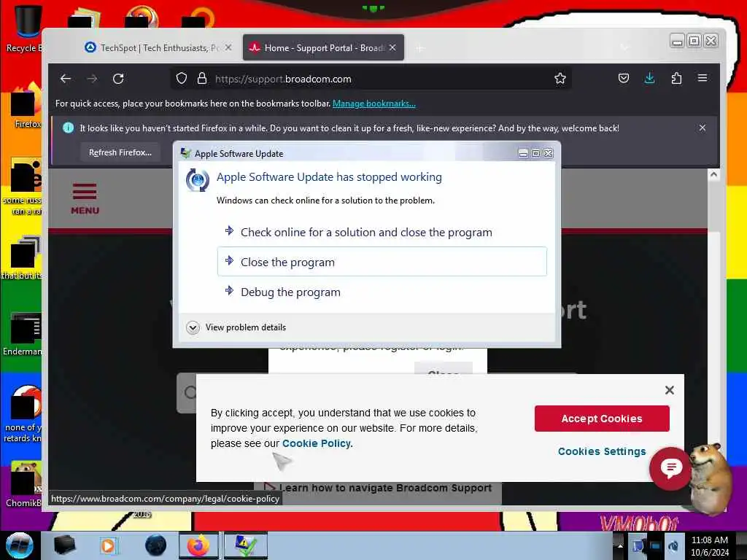Viewport: 747px width, 560px height.
Task: Open Cookies Settings link
Action: [x=602, y=451]
